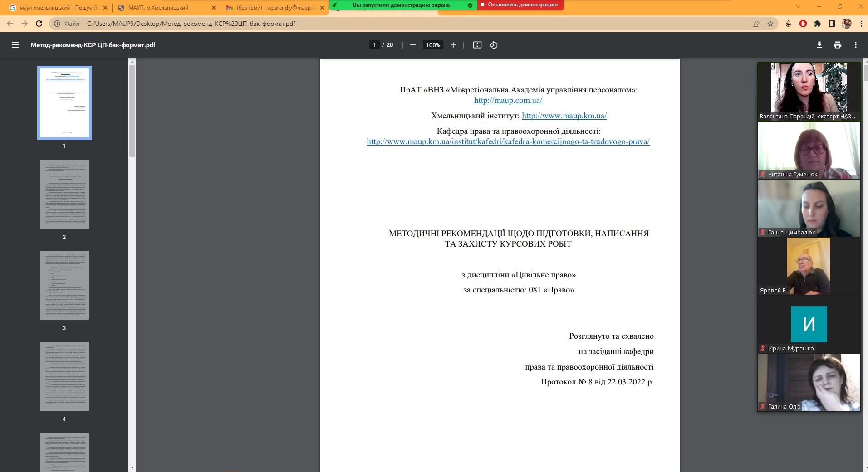This screenshot has width=868, height=472.
Task: Share this page from the address bar
Action: click(x=756, y=24)
